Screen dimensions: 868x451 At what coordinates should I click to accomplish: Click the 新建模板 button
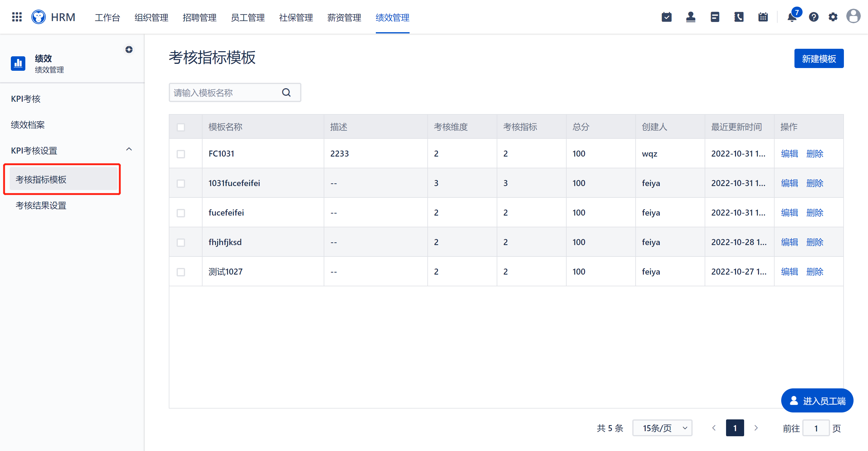[819, 59]
